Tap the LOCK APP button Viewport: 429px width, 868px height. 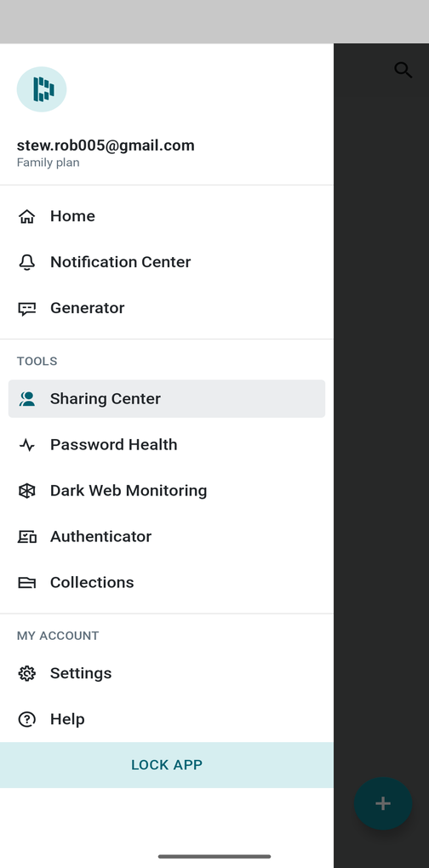click(x=167, y=765)
